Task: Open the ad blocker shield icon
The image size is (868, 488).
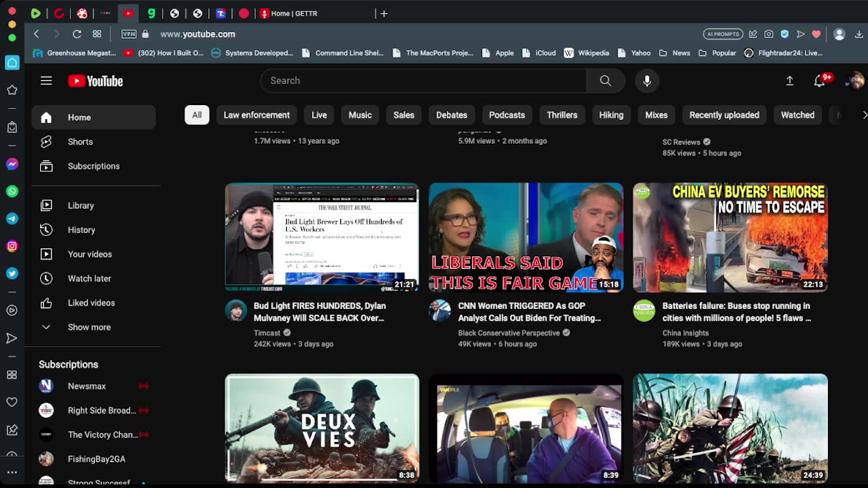Action: point(785,34)
